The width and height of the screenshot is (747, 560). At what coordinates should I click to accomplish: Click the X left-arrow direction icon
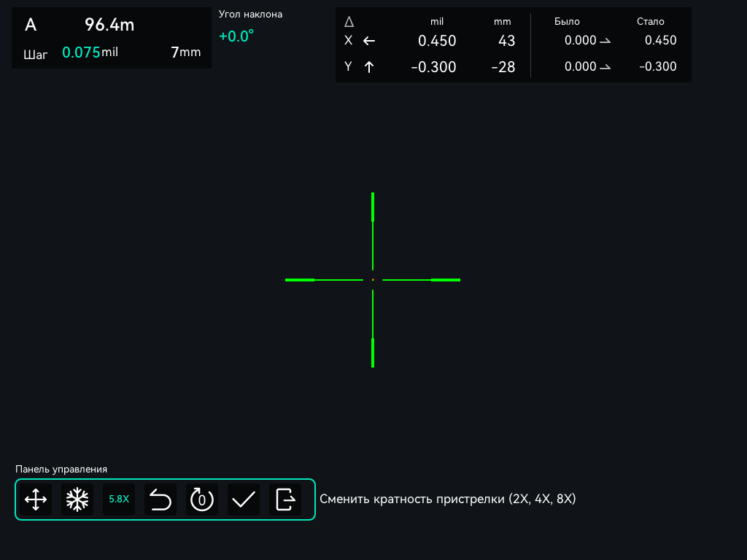(x=369, y=41)
